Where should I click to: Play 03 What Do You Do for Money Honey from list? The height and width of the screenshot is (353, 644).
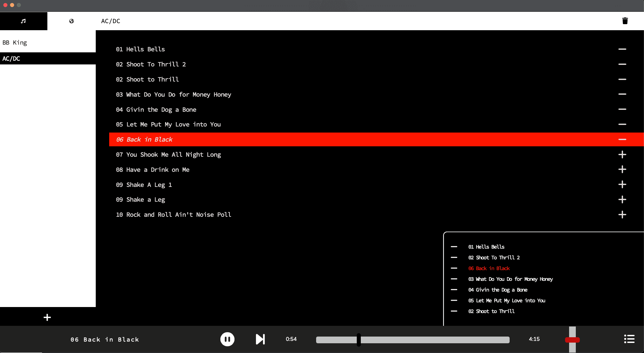click(x=174, y=95)
